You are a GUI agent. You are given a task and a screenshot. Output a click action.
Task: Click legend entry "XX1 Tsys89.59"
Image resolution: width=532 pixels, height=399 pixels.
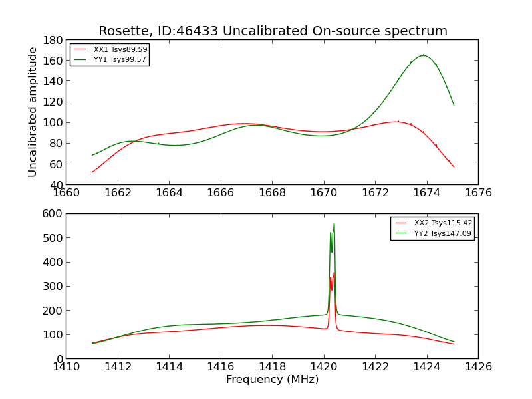pyautogui.click(x=120, y=49)
